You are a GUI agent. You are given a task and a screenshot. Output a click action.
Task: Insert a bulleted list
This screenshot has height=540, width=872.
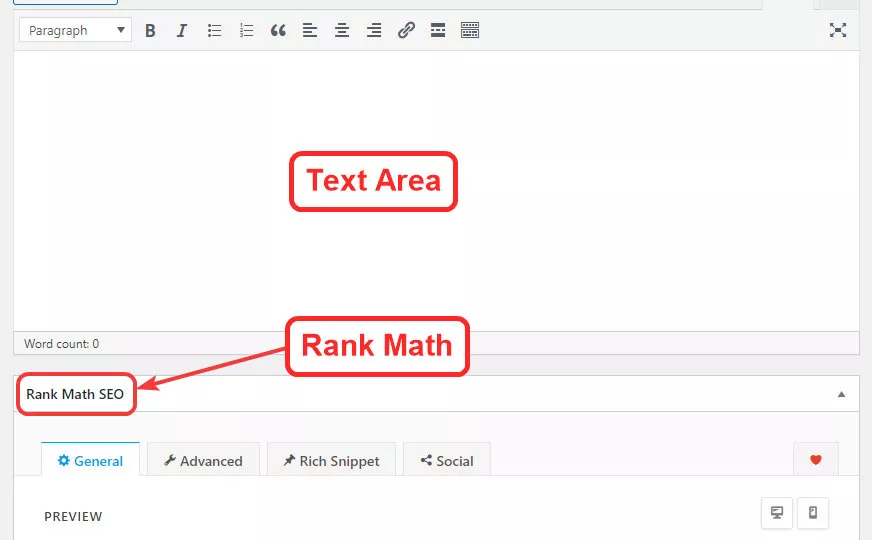(x=214, y=30)
